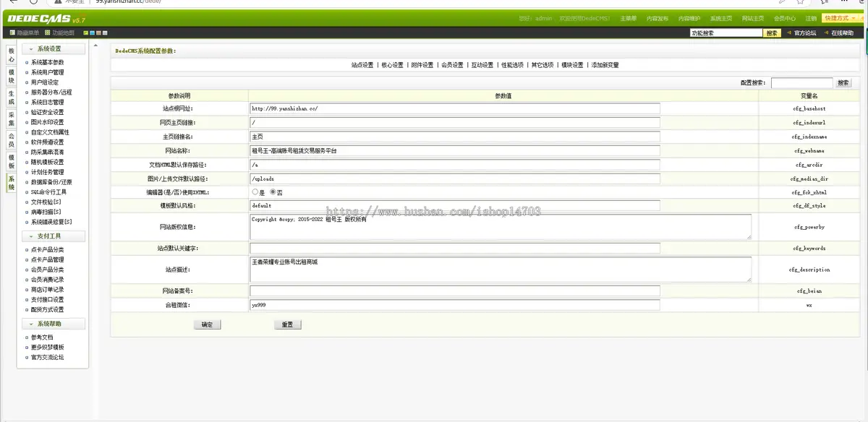Focus the 功能搜索 search field

pyautogui.click(x=726, y=33)
